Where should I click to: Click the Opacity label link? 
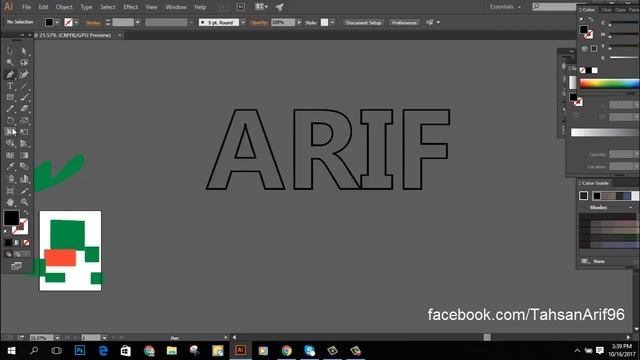pyautogui.click(x=259, y=22)
